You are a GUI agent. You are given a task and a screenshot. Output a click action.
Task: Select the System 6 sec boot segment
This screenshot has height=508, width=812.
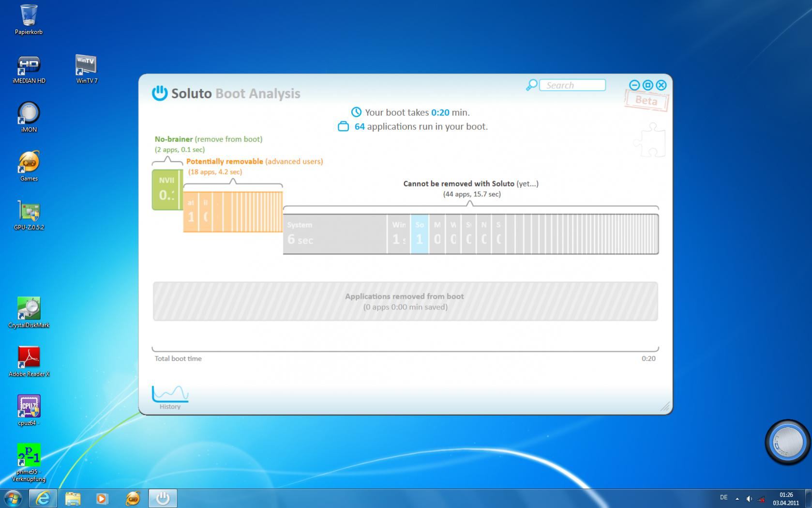[335, 234]
